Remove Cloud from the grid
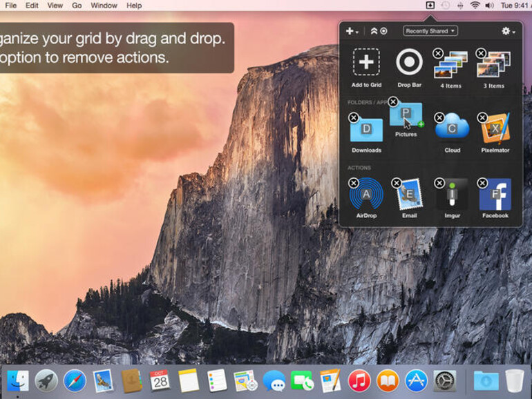Image resolution: width=532 pixels, height=399 pixels. [x=439, y=117]
